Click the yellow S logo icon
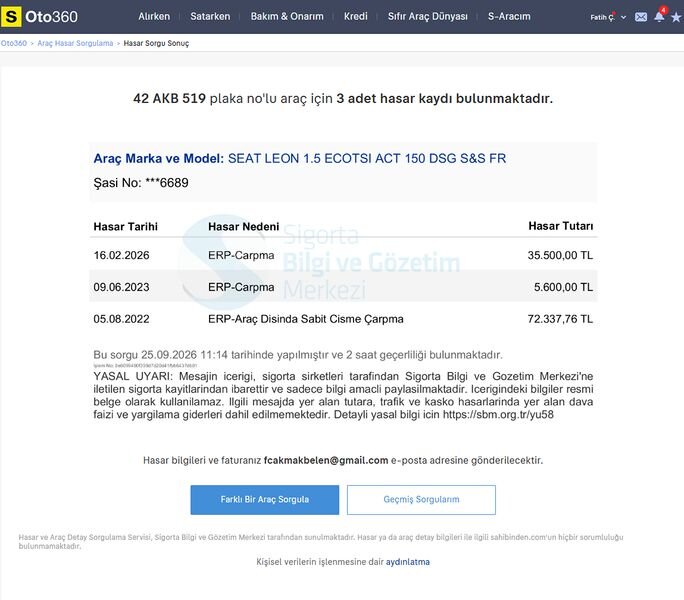The width and height of the screenshot is (684, 600). [11, 17]
